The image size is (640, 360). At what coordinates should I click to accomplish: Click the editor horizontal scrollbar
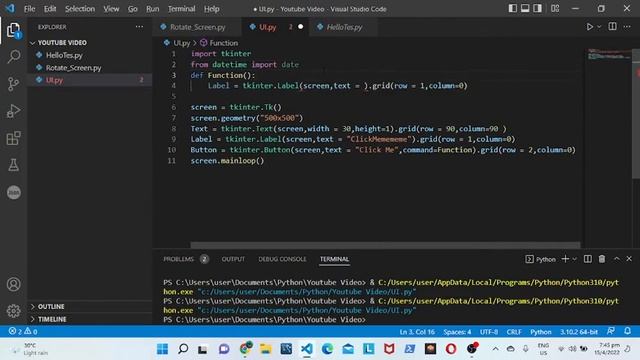[x=385, y=245]
